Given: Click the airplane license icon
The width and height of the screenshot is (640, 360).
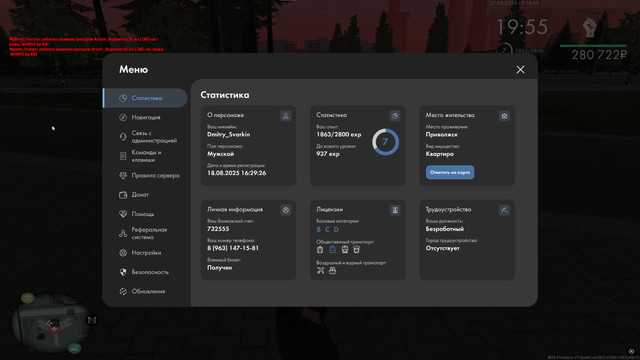Looking at the screenshot, I should 320,270.
